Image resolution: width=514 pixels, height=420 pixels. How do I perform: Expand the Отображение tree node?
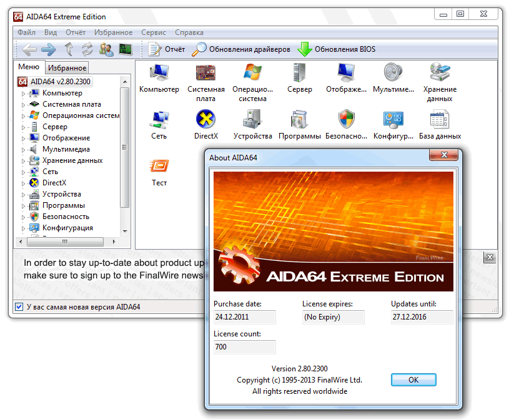[23, 139]
